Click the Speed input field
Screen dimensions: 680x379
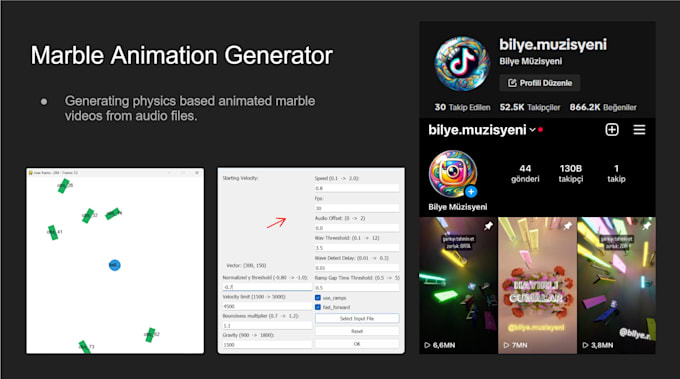[357, 188]
